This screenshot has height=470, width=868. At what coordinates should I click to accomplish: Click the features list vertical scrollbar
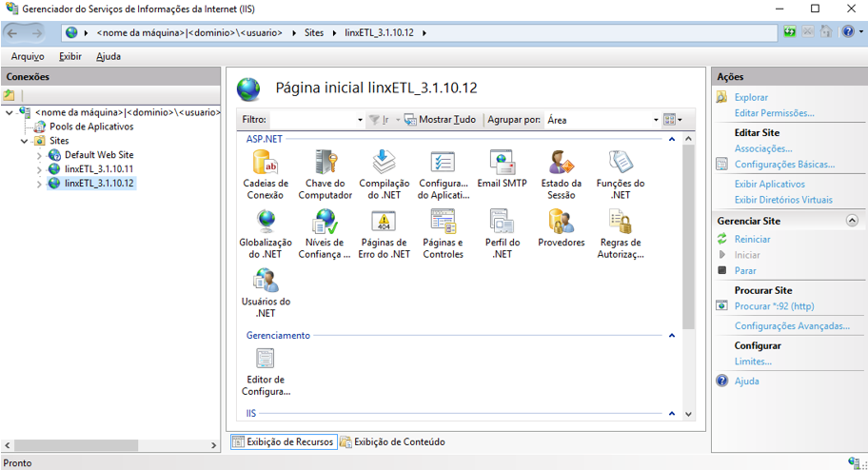tap(688, 237)
